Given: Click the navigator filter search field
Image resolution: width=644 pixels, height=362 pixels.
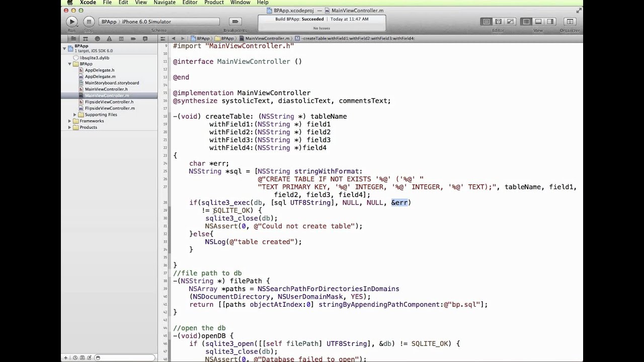Looking at the screenshot, I should [126, 357].
